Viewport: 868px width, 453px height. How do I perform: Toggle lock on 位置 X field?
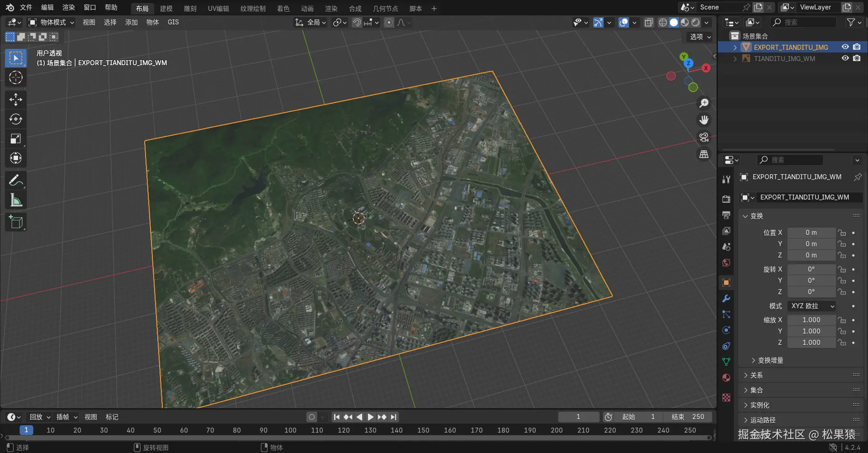click(x=842, y=233)
